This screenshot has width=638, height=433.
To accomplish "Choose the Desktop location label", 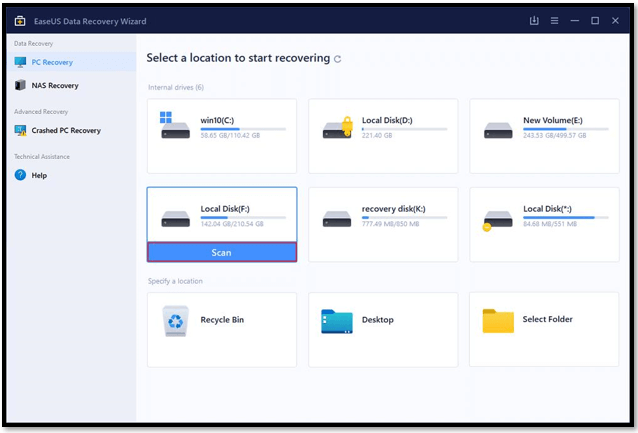I will [378, 319].
